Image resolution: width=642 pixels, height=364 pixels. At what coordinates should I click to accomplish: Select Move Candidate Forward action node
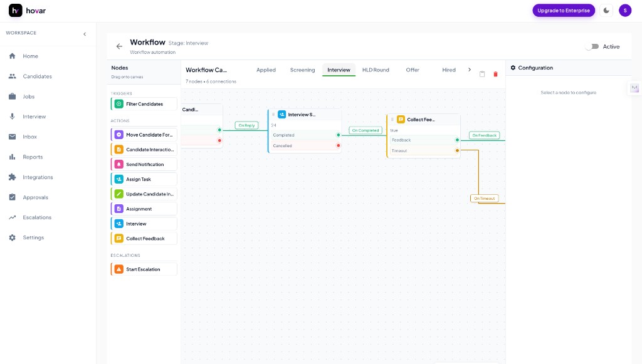144,135
